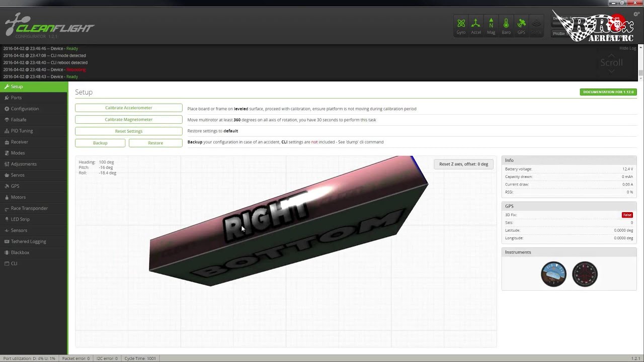Open the Adjustments tab
The height and width of the screenshot is (362, 644).
click(x=33, y=164)
